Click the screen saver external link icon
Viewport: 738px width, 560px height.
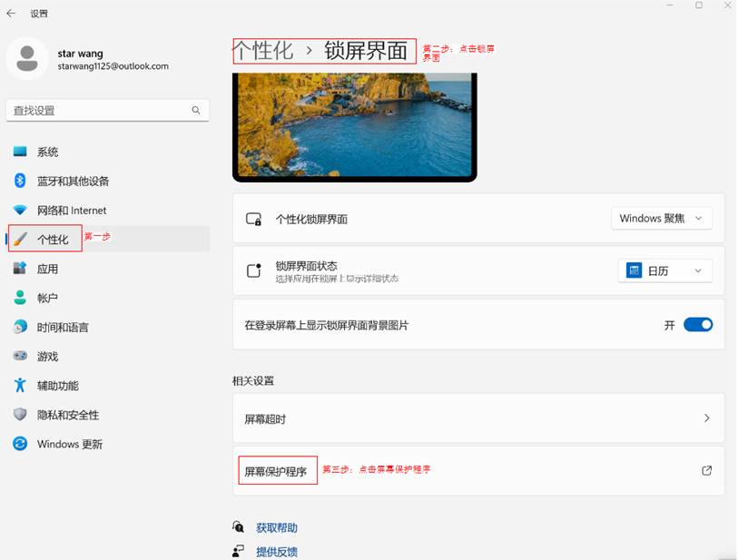(706, 471)
